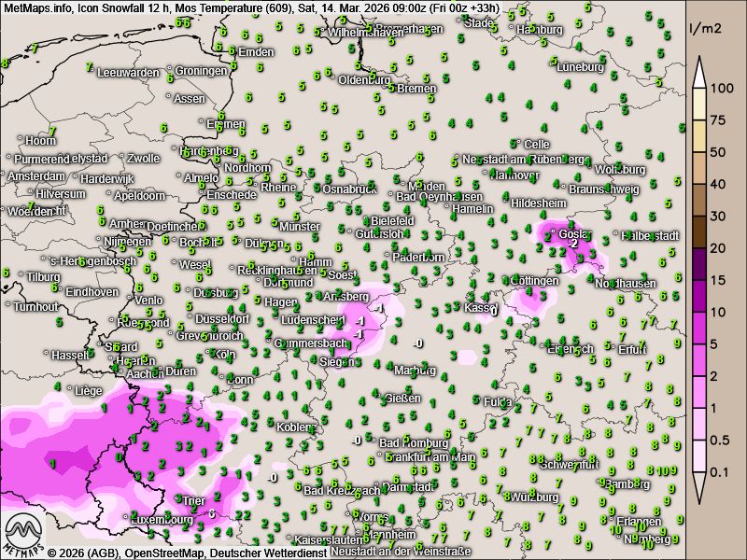Click the Groningen city label
The height and width of the screenshot is (560, 747).
[x=201, y=71]
